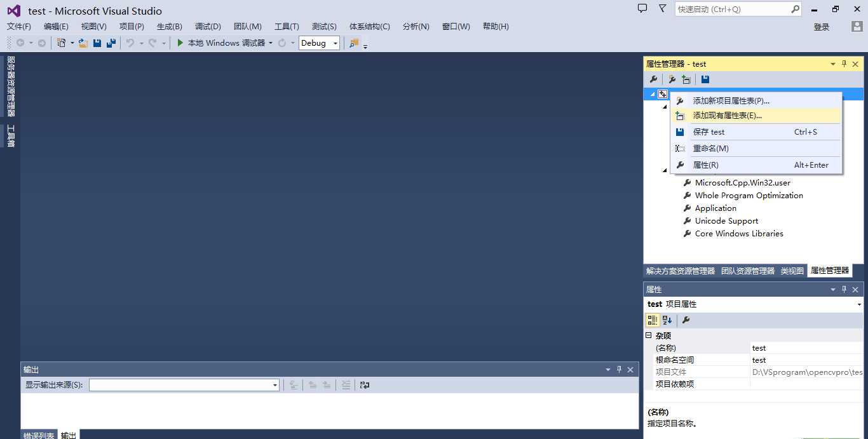Select the Application property sheet

pos(715,208)
